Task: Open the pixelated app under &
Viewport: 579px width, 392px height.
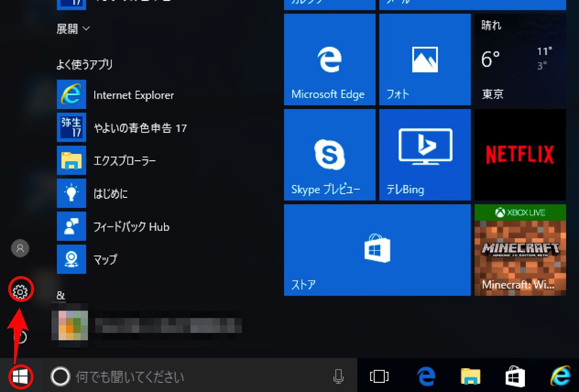Action: [146, 325]
